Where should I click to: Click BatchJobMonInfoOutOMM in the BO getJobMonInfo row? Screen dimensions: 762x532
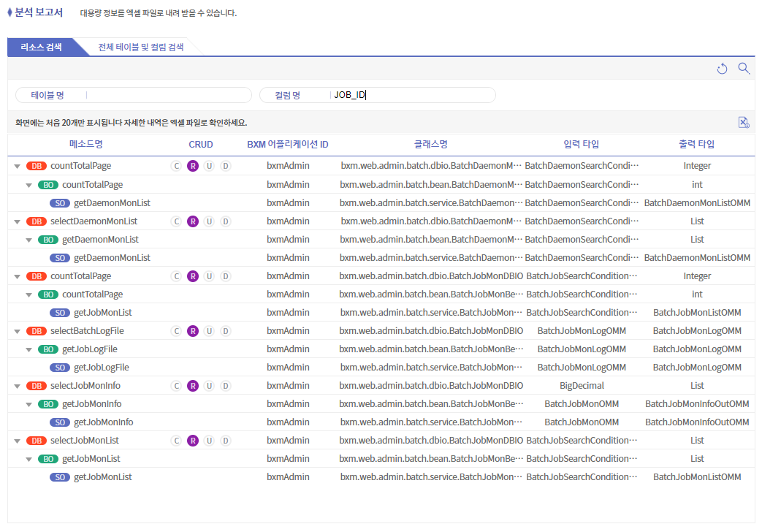tap(697, 405)
